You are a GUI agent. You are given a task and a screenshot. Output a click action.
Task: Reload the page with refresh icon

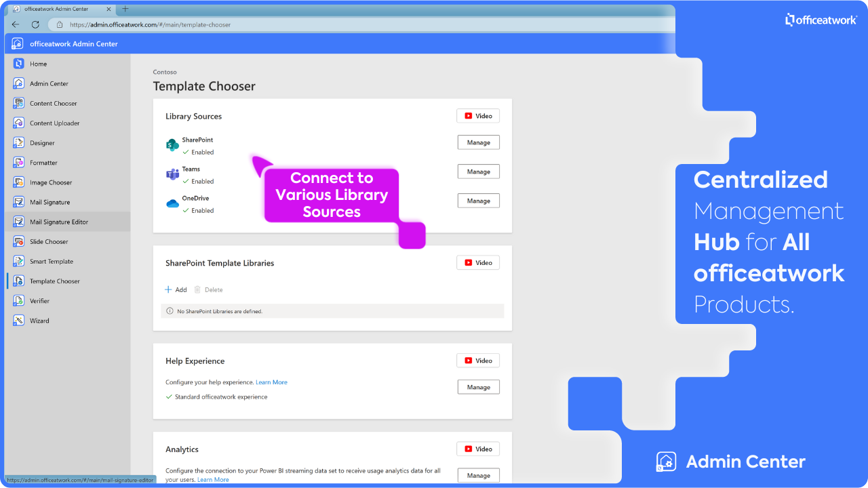[x=35, y=24]
